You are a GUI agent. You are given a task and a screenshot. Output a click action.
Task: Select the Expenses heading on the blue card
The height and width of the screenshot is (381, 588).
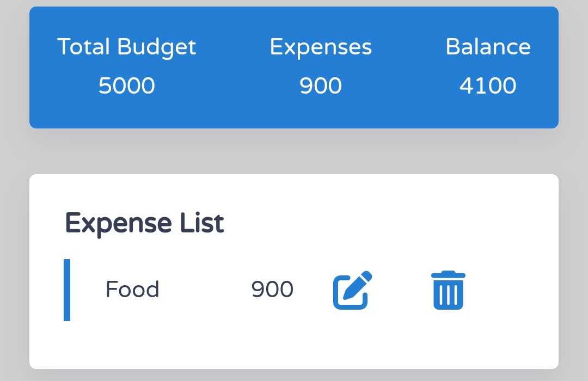(x=321, y=47)
